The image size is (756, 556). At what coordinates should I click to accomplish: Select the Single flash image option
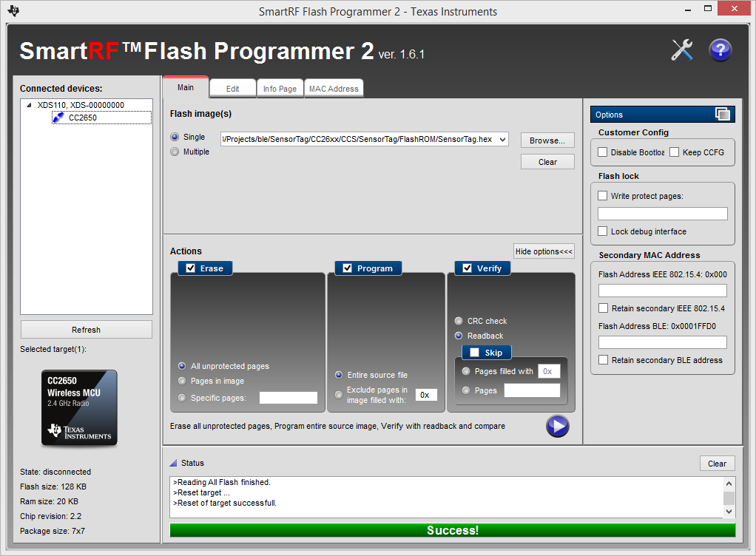click(x=175, y=137)
